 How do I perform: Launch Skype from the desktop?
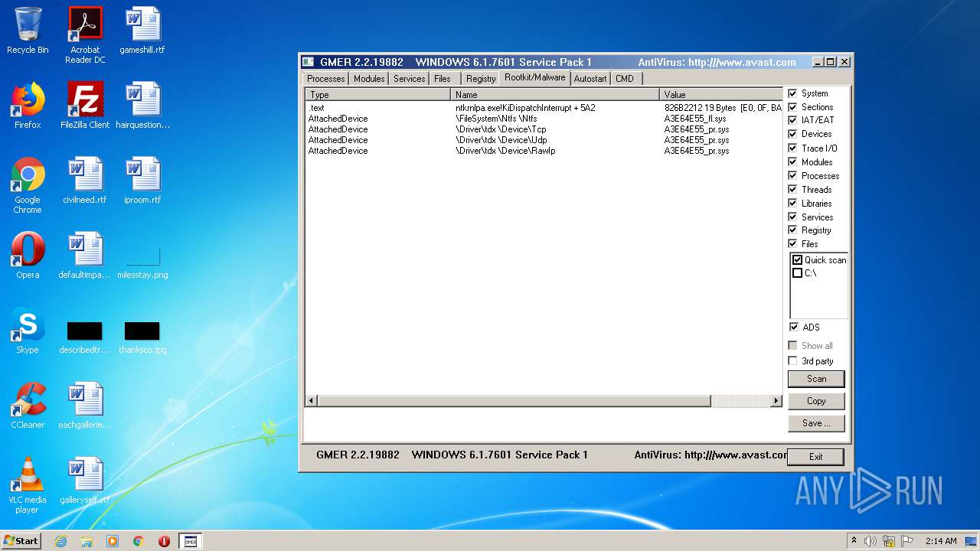click(28, 331)
